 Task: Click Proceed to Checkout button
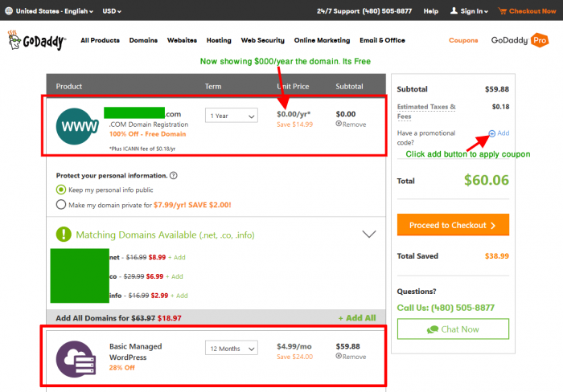(453, 225)
